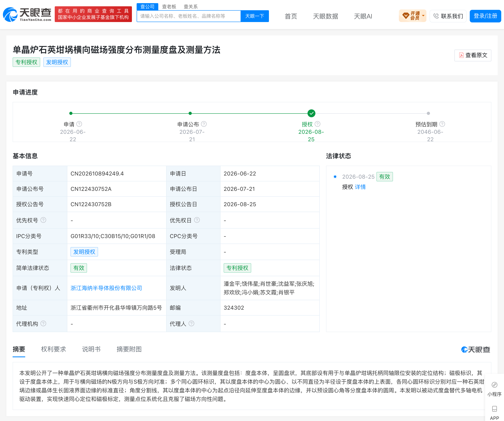The width and height of the screenshot is (504, 421).
Task: Click grant number CN122430752B
Action: (x=91, y=204)
